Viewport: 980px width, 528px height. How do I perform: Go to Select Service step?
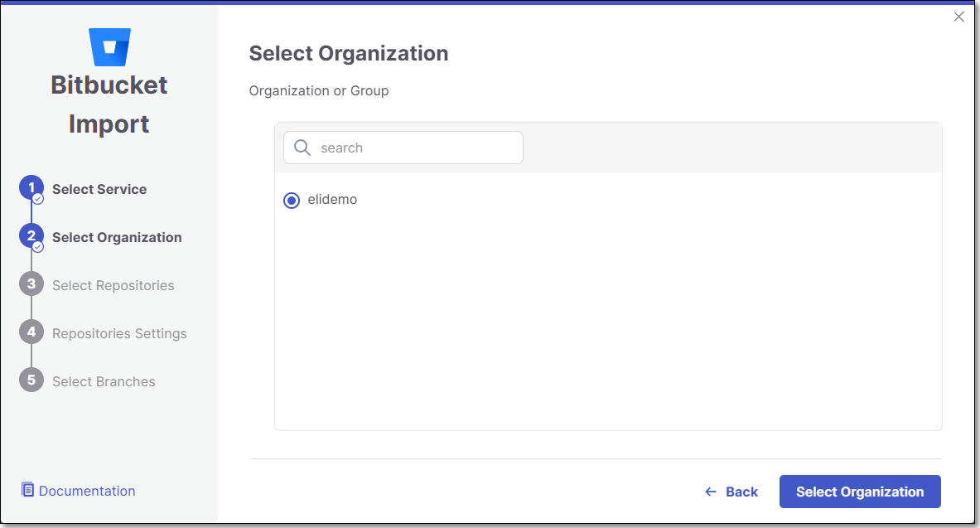point(99,189)
